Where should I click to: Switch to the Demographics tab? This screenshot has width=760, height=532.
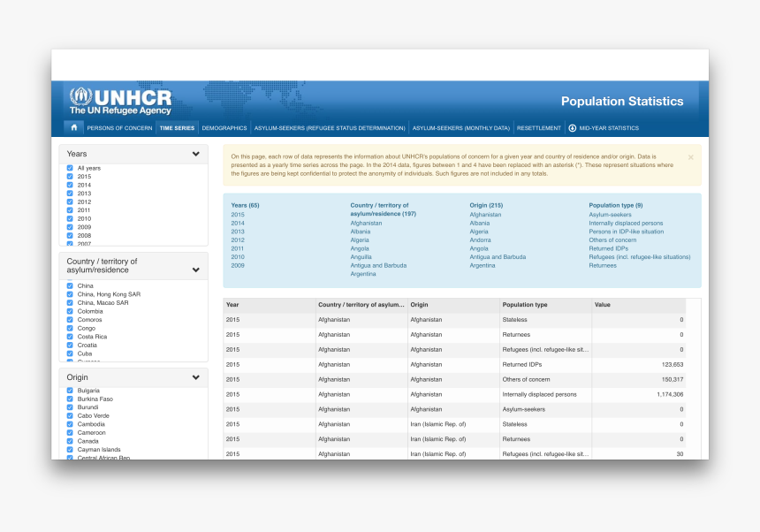click(224, 127)
